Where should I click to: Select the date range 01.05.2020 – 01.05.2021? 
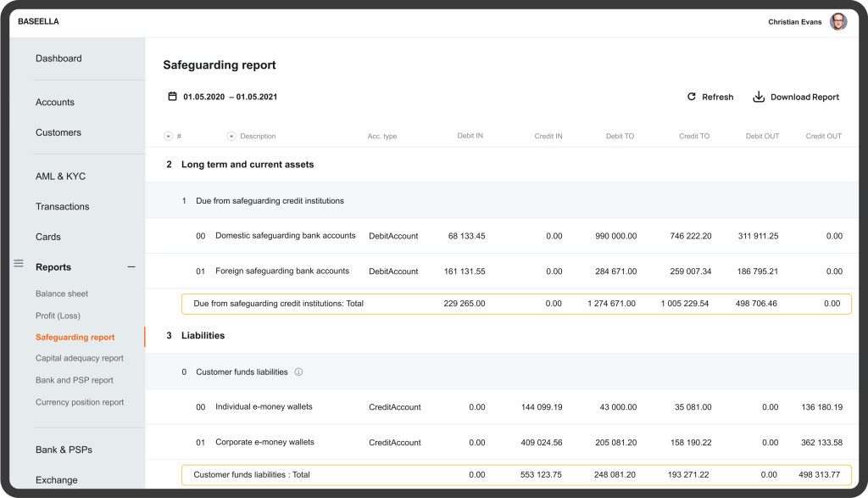(231, 96)
